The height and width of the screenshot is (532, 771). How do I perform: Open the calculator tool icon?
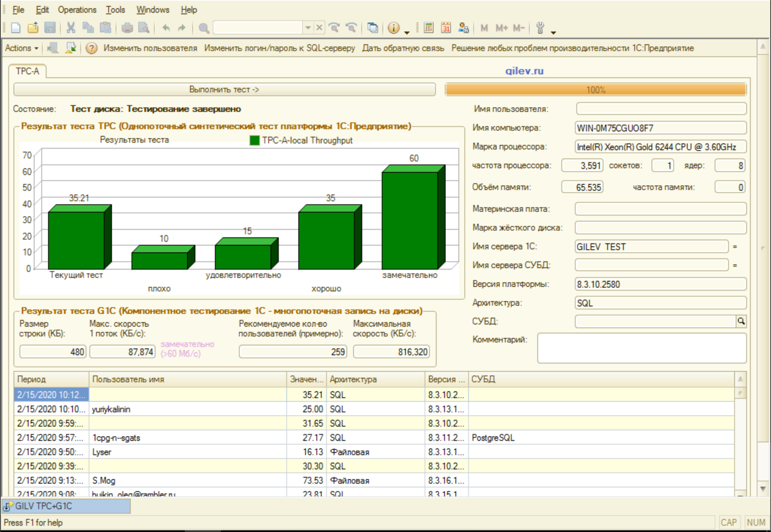pyautogui.click(x=428, y=28)
